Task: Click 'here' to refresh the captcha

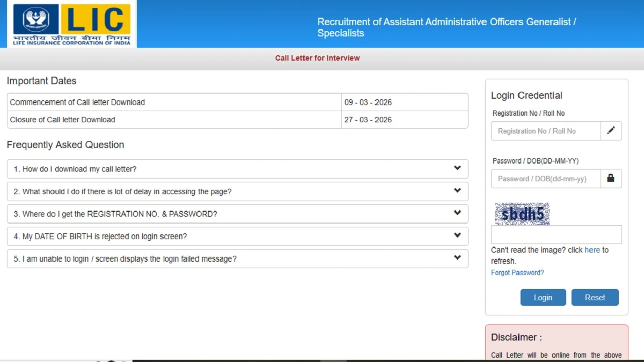Action: click(592, 250)
